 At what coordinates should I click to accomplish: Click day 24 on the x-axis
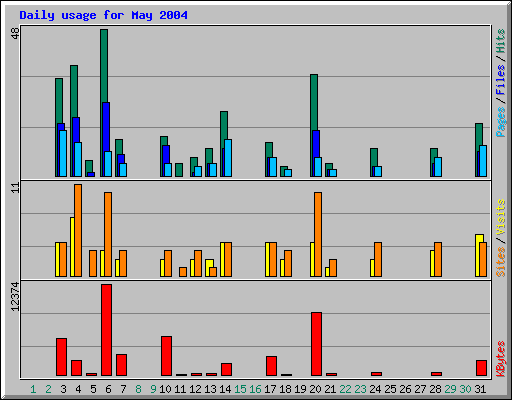click(x=375, y=389)
